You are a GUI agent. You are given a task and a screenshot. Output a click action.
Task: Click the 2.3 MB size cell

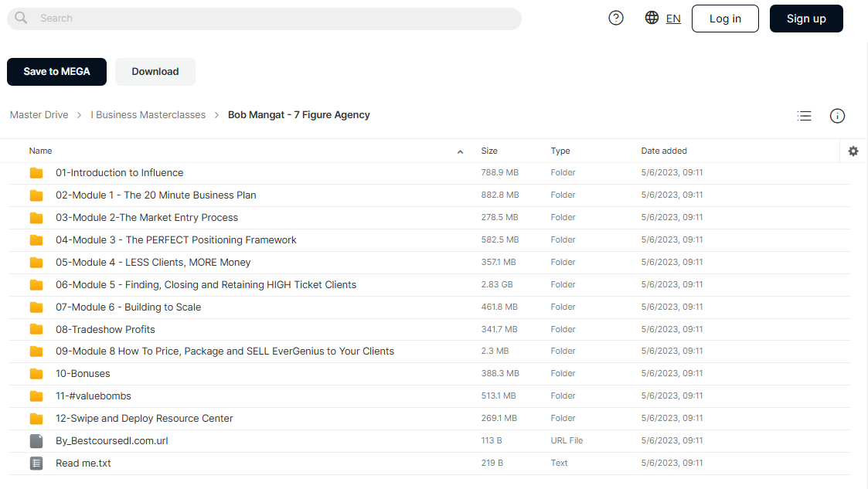click(495, 351)
